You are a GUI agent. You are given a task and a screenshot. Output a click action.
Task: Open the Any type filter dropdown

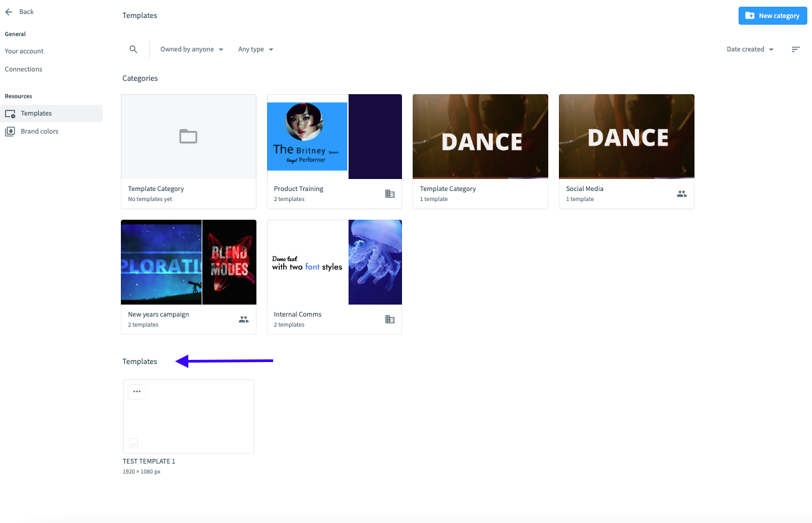click(256, 49)
